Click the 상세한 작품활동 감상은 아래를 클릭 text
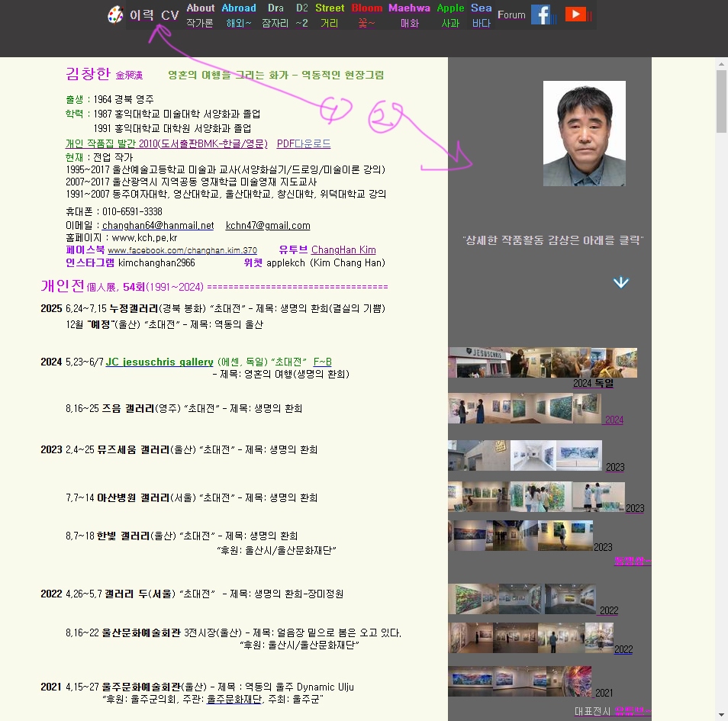Viewport: 728px width, 721px height. point(553,240)
